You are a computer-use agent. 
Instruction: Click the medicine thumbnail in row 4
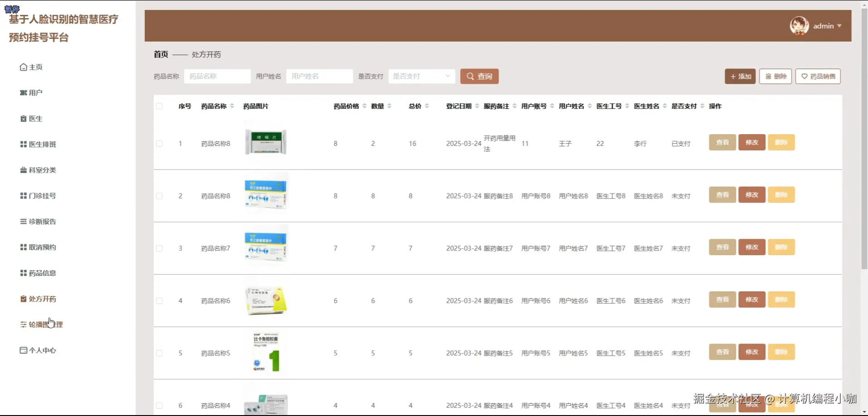pos(266,300)
